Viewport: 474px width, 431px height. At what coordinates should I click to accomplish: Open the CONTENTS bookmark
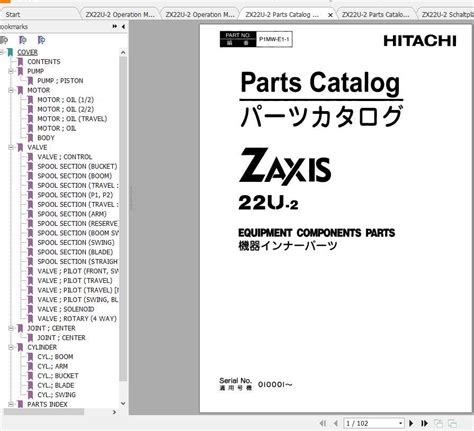[44, 62]
